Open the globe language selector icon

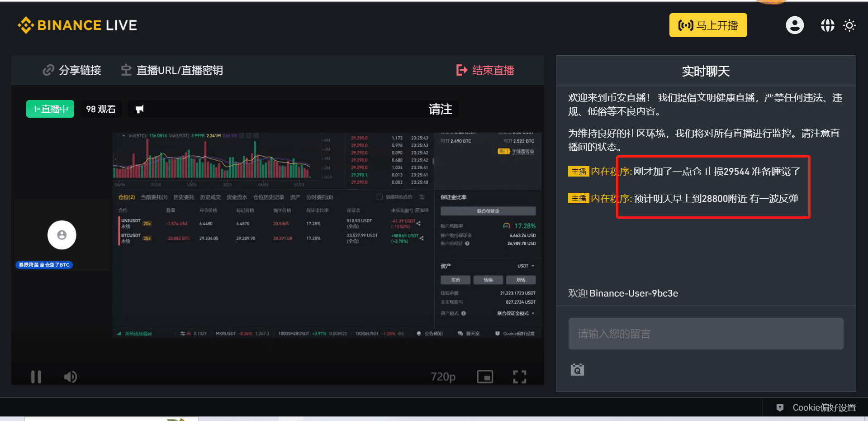pos(827,25)
